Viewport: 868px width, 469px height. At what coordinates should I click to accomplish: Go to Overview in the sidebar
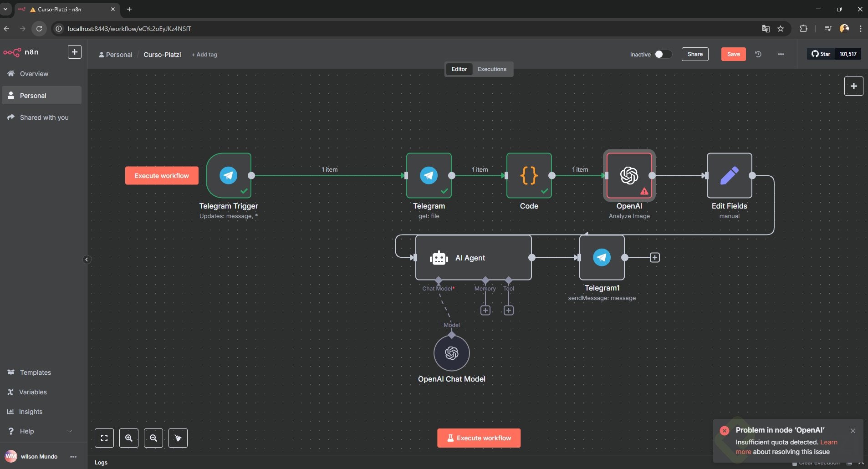pos(42,74)
